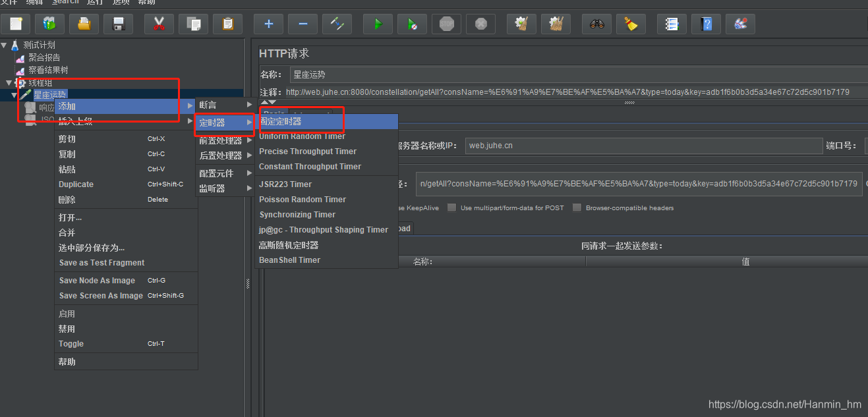The image size is (868, 417).
Task: Open Search with binoculars icon
Action: coord(596,24)
